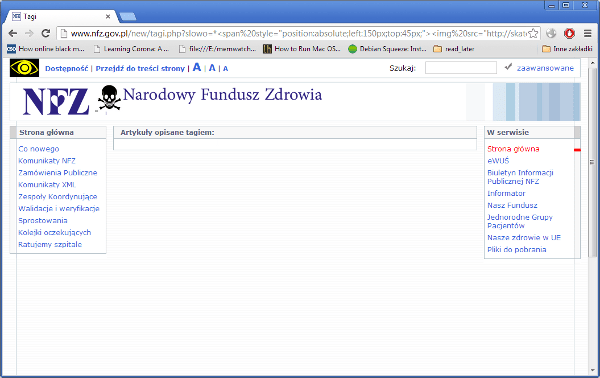The image size is (600, 378).
Task: Open 'Biuletyn Informacji Publicznej NFZ' link
Action: pos(520,177)
